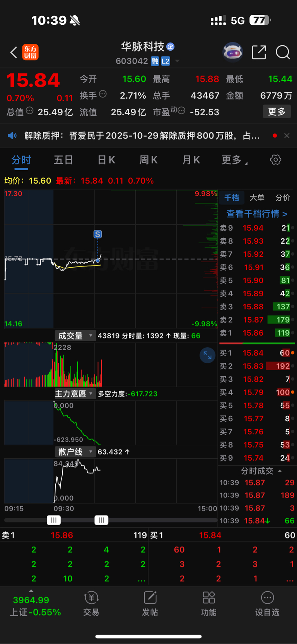This screenshot has width=297, height=644.
Task: Select 卖2 price 15.87 row
Action: coord(257,320)
